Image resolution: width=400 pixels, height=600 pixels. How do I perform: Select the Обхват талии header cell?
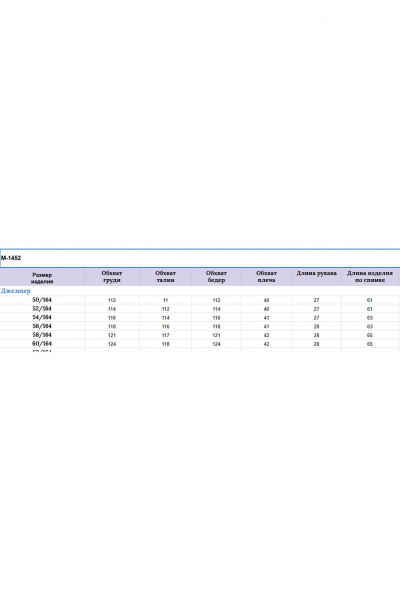[165, 277]
